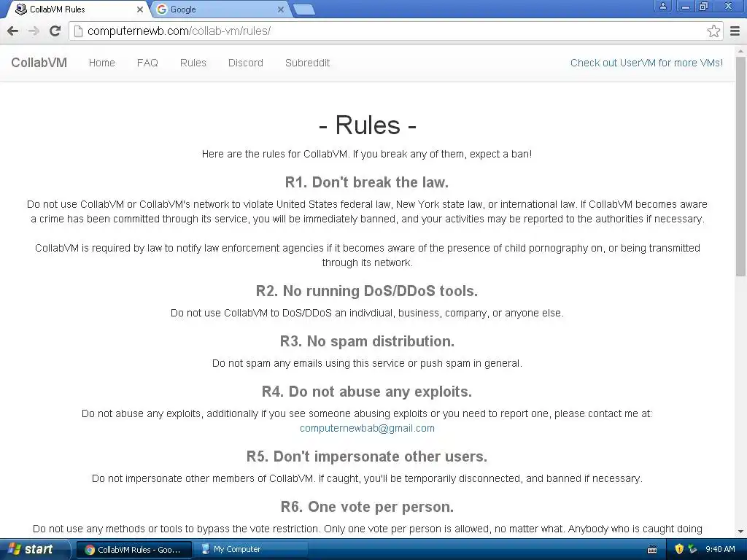Bookmark this page with the star icon
Viewport: 747px width, 560px height.
tap(713, 31)
